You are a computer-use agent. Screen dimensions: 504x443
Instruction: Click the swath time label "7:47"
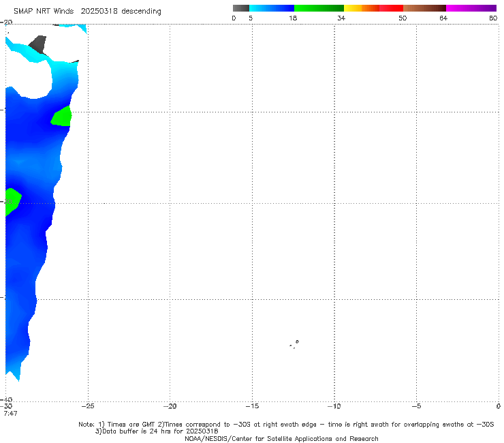tap(10, 414)
